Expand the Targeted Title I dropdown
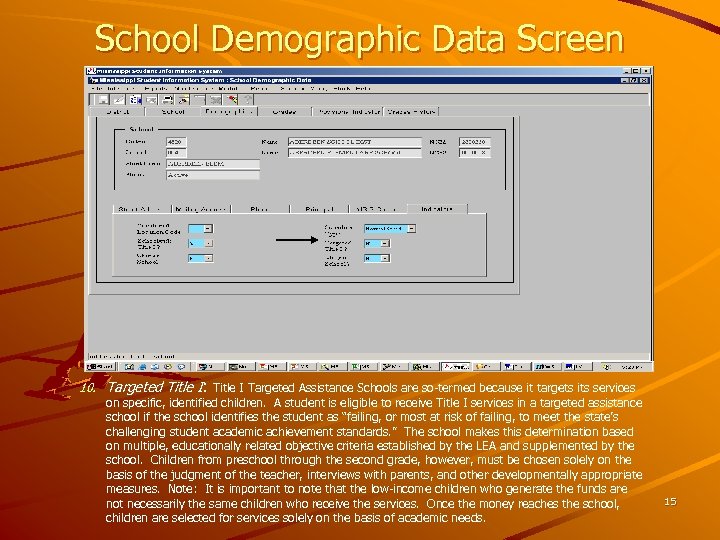Image resolution: width=720 pixels, height=540 pixels. click(x=385, y=243)
